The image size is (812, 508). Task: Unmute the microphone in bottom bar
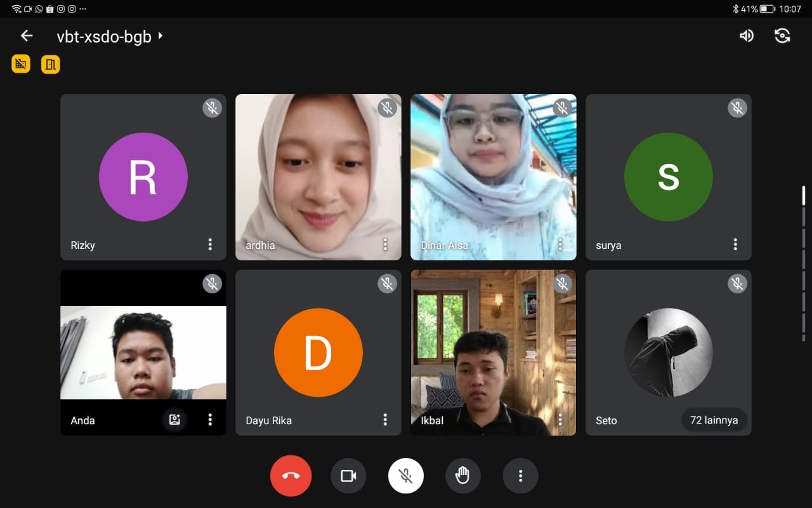[406, 476]
